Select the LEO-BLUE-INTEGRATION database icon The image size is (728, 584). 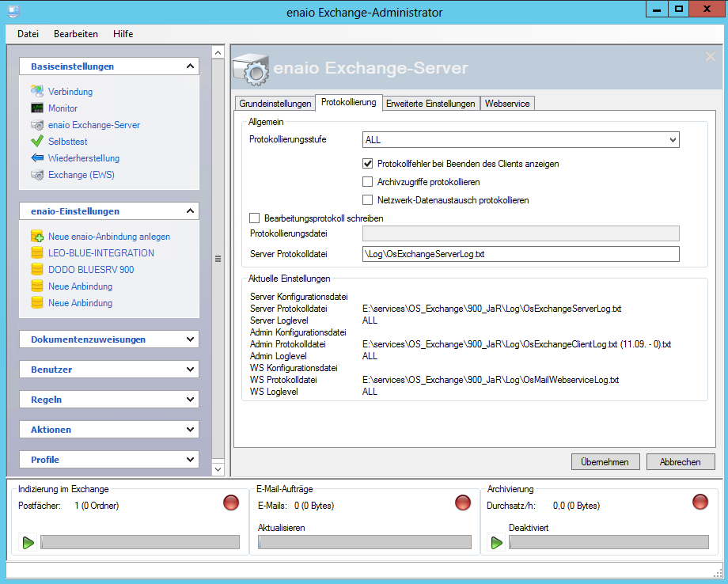tap(36, 253)
